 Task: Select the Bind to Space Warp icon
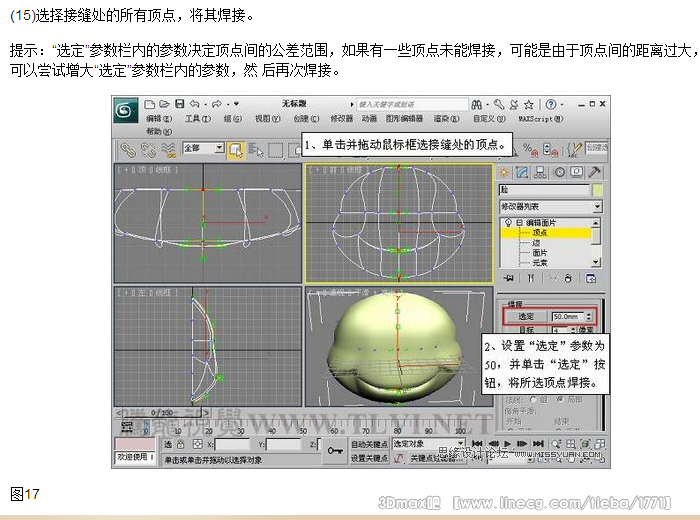click(168, 150)
